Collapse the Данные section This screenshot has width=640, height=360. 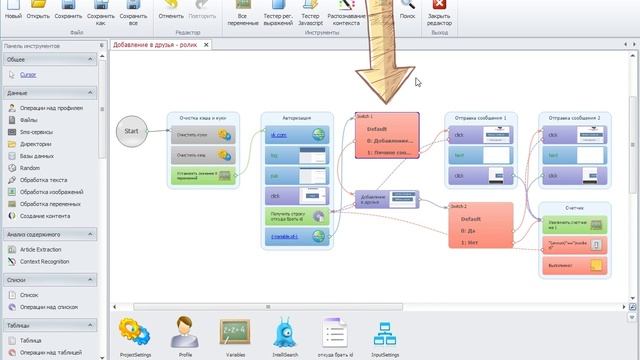(90, 93)
